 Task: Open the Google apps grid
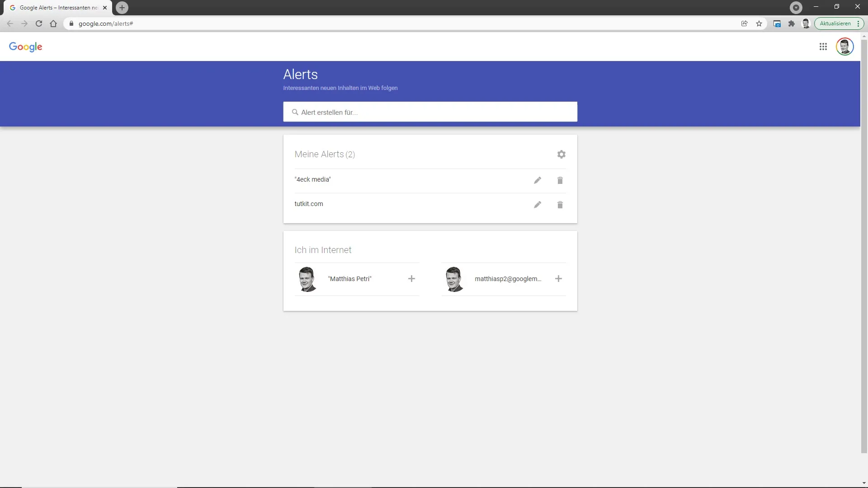coord(823,47)
